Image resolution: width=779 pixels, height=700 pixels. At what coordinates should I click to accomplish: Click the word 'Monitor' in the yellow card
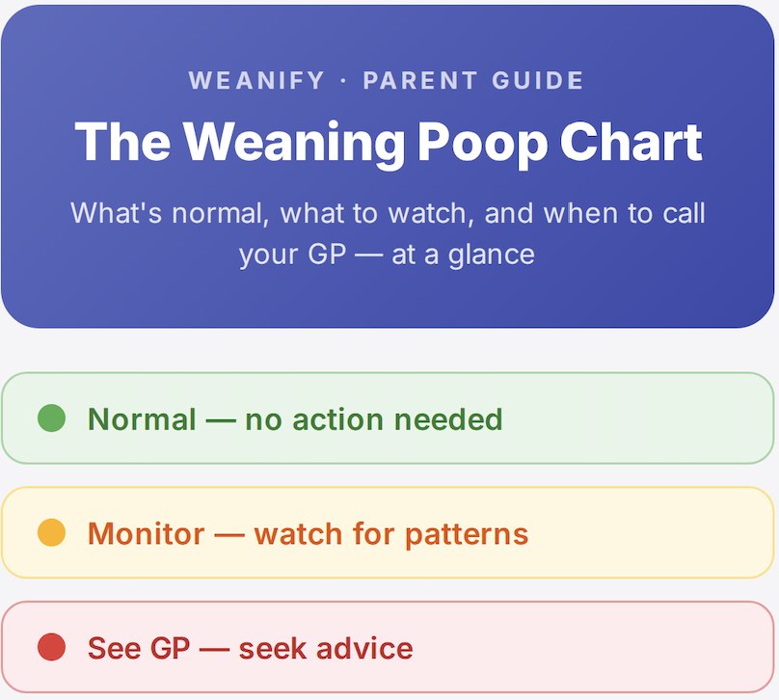coord(147,533)
